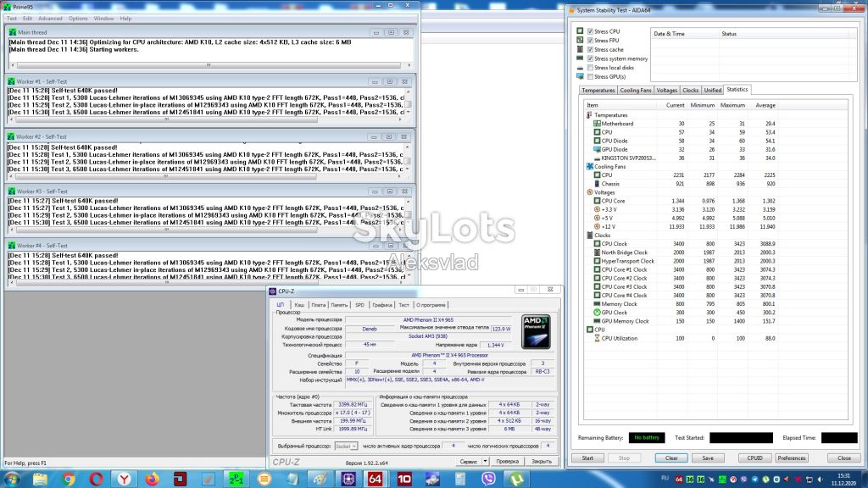Open Google Chrome from the taskbar
Viewport: 868px width, 488px height.
68,479
